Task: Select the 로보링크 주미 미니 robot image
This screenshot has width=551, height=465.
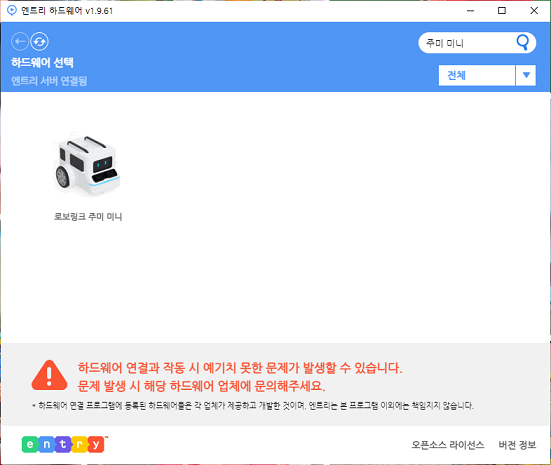Action: 87,164
